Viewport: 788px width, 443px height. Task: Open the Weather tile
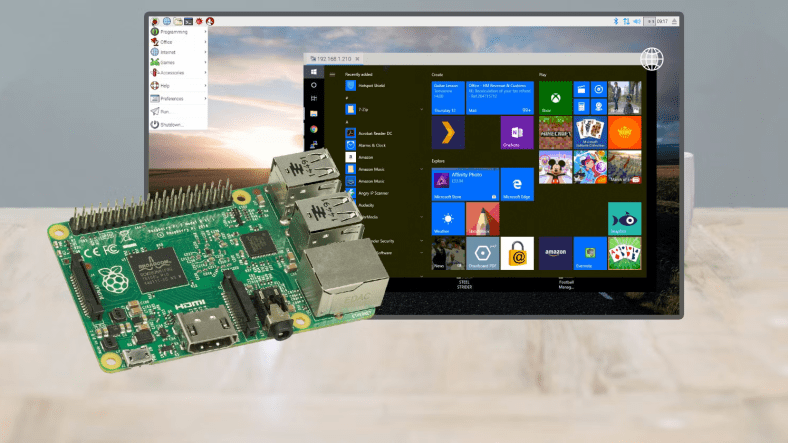point(448,219)
